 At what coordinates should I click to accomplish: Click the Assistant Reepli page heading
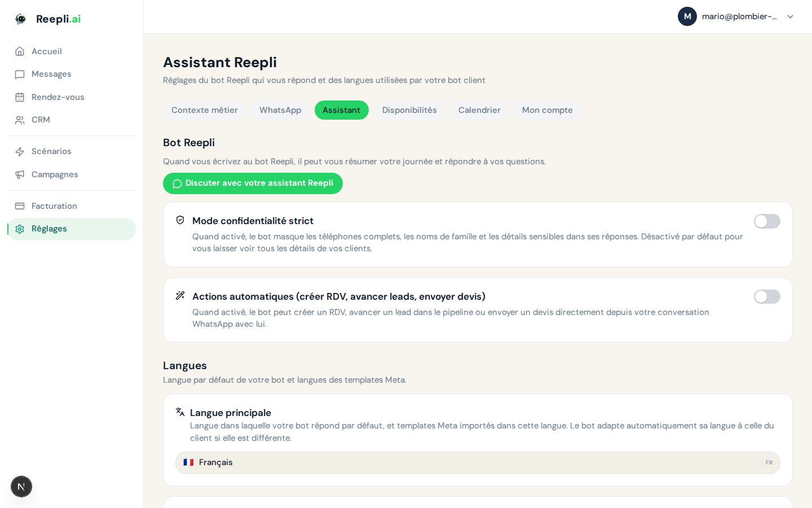point(220,62)
